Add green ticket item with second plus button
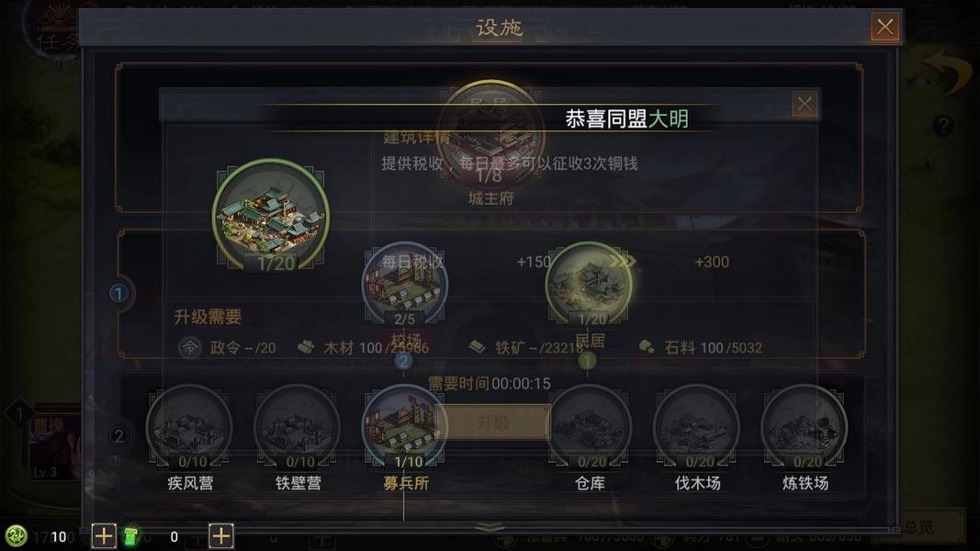The height and width of the screenshot is (551, 980). tap(220, 536)
